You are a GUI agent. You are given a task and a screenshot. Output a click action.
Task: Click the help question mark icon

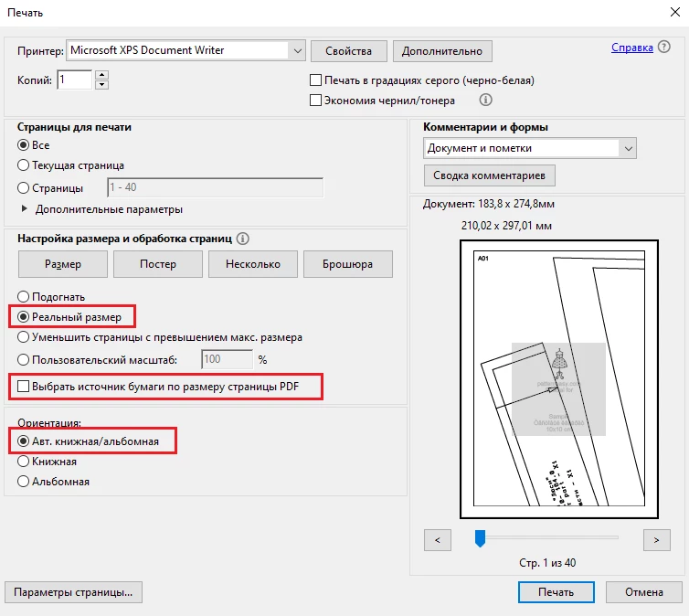pos(664,47)
